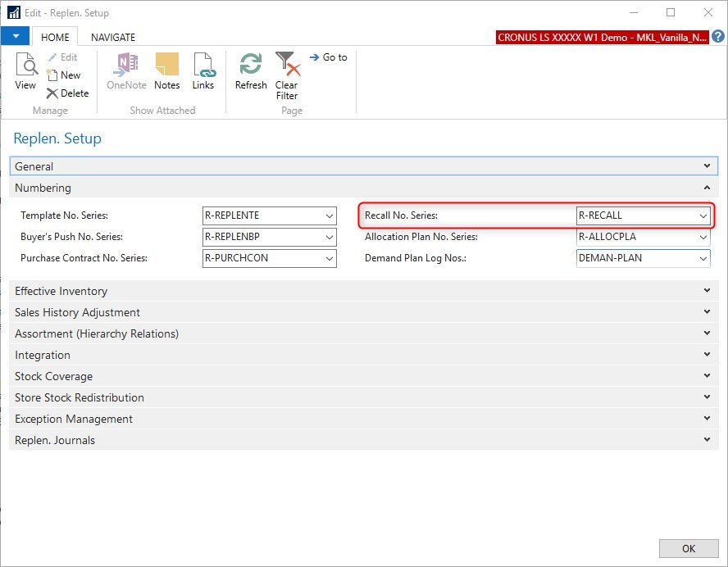Open Notes from the ribbon
This screenshot has width=728, height=567.
(166, 71)
